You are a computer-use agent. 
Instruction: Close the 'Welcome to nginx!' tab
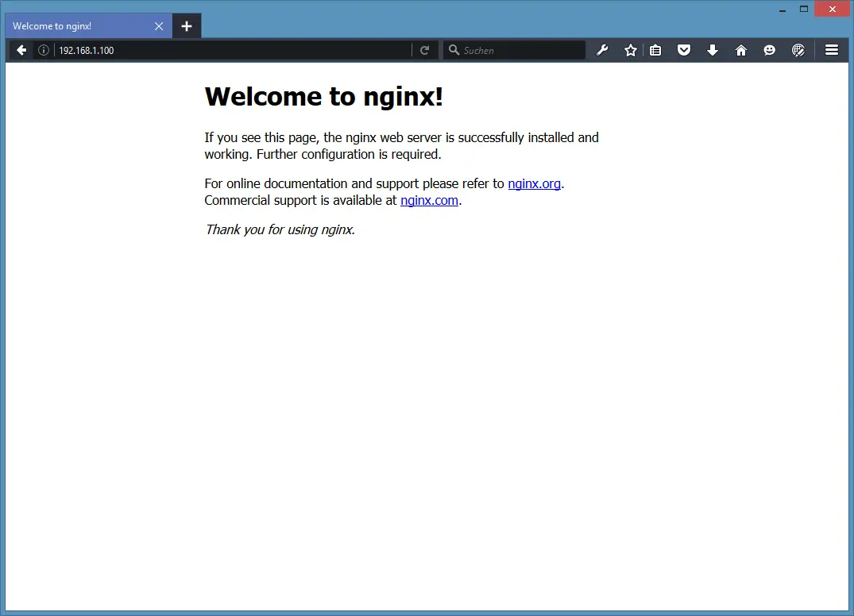pyautogui.click(x=159, y=26)
